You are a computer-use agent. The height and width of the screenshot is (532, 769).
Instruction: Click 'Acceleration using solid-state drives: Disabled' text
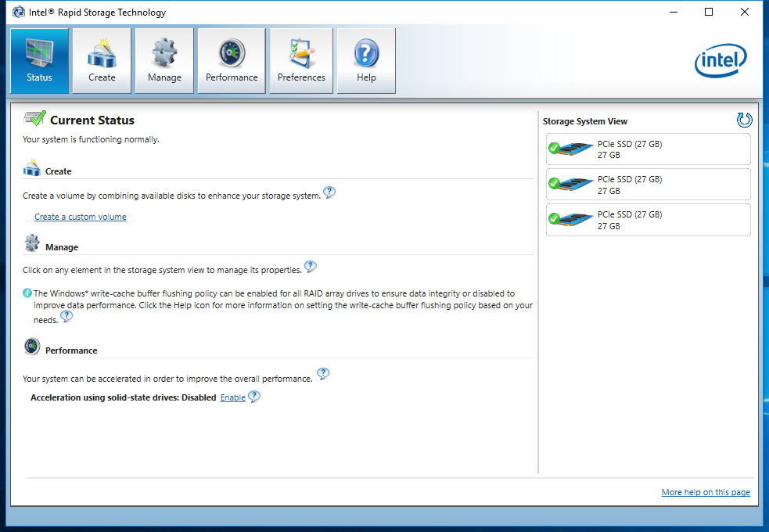123,397
